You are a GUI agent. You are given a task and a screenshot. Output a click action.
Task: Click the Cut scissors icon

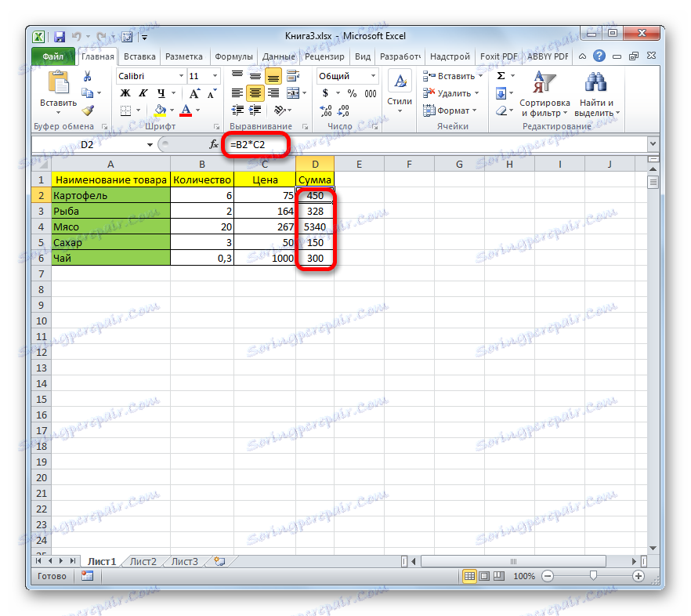coord(87,76)
